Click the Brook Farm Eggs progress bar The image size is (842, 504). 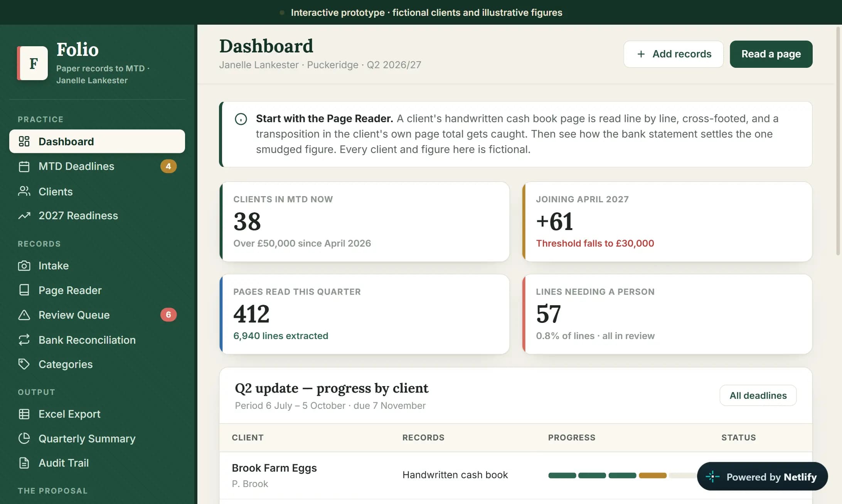(x=622, y=475)
